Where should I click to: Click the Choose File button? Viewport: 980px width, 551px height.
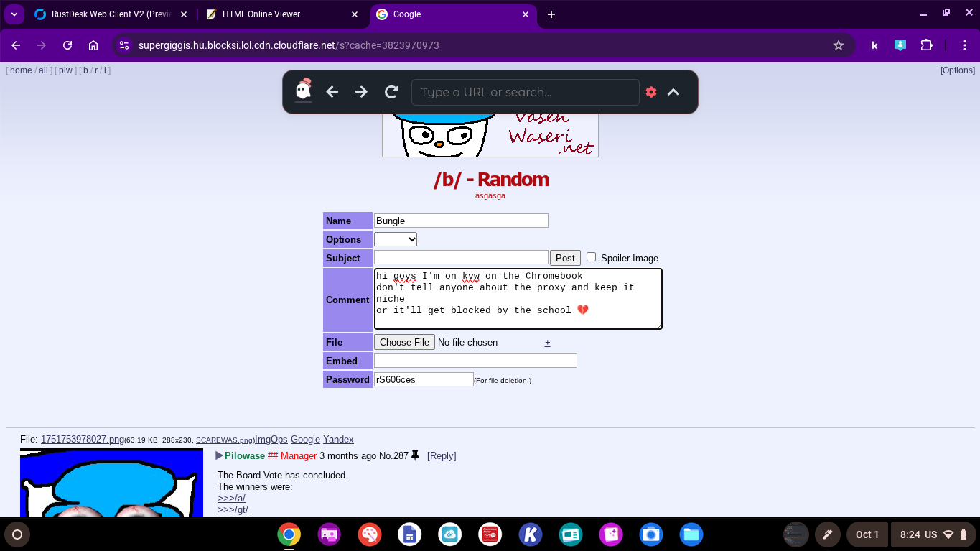pyautogui.click(x=404, y=342)
